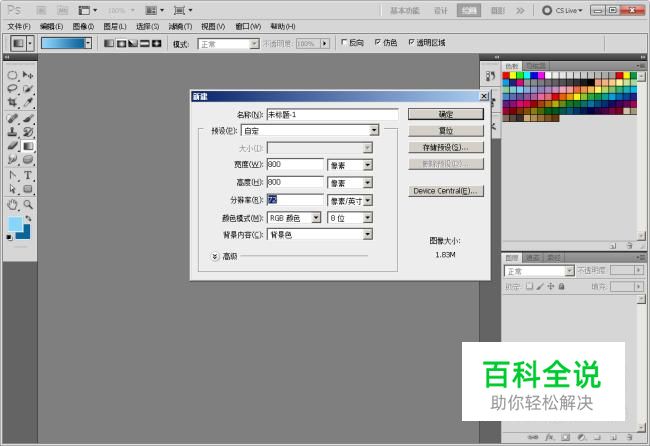The height and width of the screenshot is (446, 650).
Task: Open the 滤镜 (Filter) menu
Action: click(180, 26)
